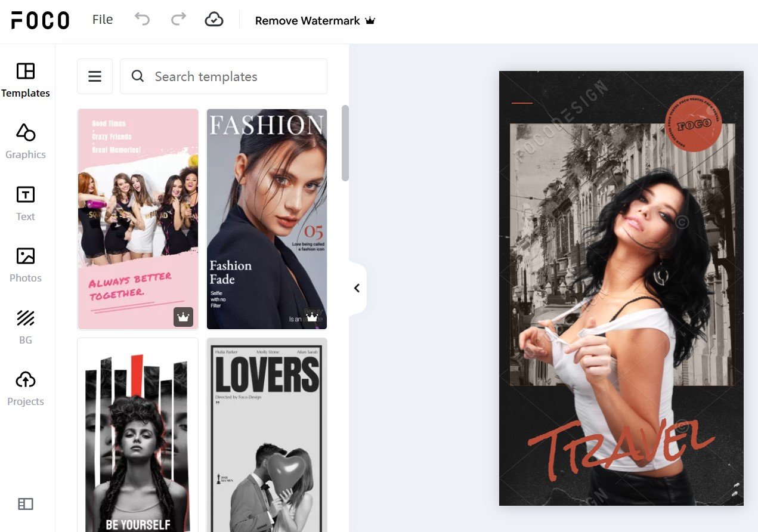Click the FOCO logo
Image resolution: width=758 pixels, height=532 pixels.
(41, 20)
